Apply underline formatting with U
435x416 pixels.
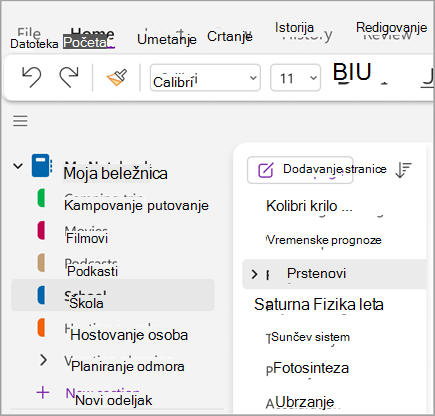pyautogui.click(x=363, y=72)
